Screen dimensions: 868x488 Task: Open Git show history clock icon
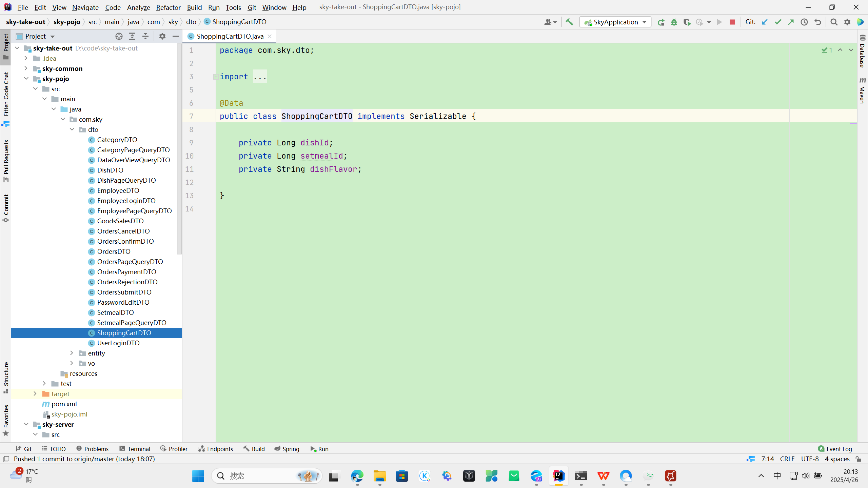[x=804, y=22]
